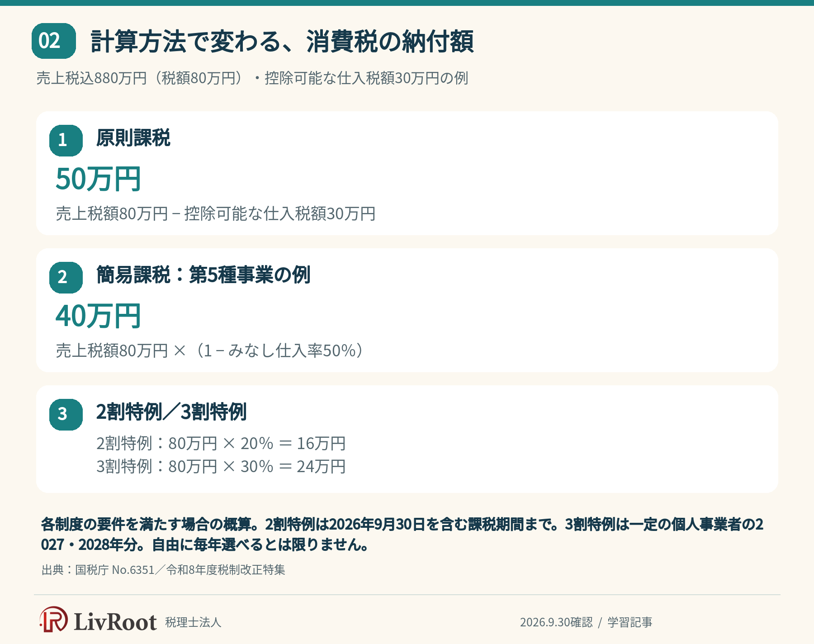This screenshot has width=814, height=644.
Task: Click the bold note starting 各制度の要件を満たす
Action: coord(402,534)
